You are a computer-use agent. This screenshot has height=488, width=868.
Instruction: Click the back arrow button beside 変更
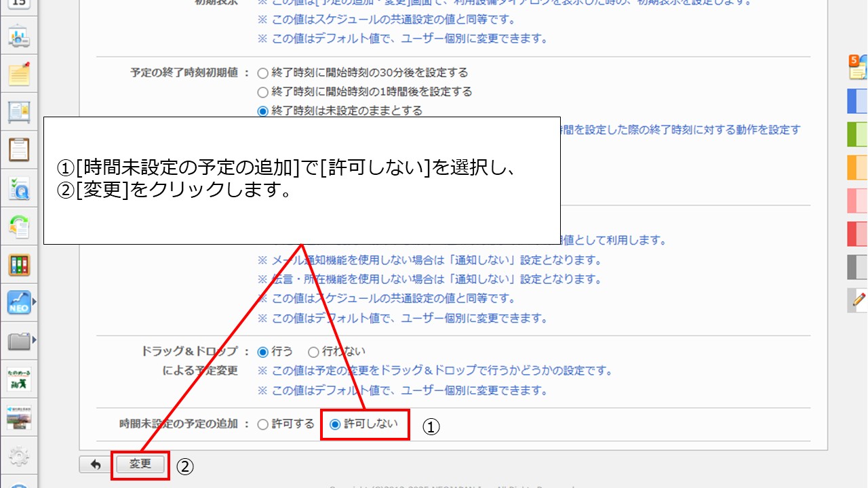click(x=96, y=464)
